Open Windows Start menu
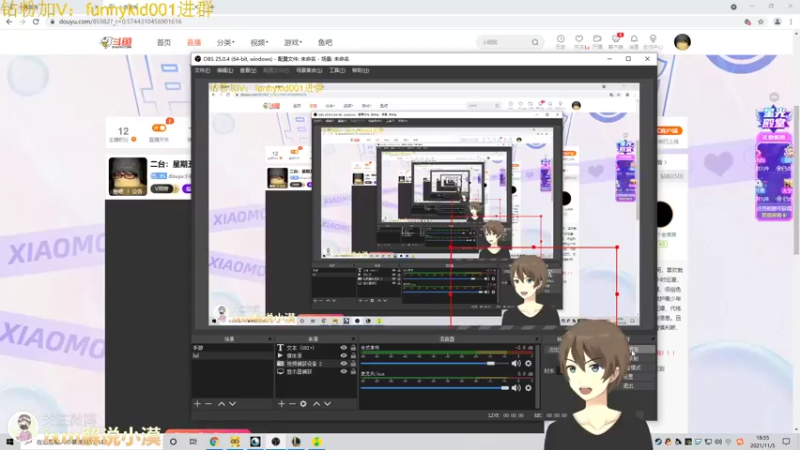This screenshot has height=450, width=800. [9, 442]
